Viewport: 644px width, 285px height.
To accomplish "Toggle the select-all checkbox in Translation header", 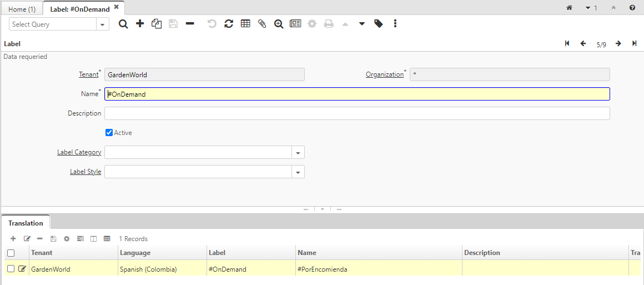I will (x=11, y=253).
